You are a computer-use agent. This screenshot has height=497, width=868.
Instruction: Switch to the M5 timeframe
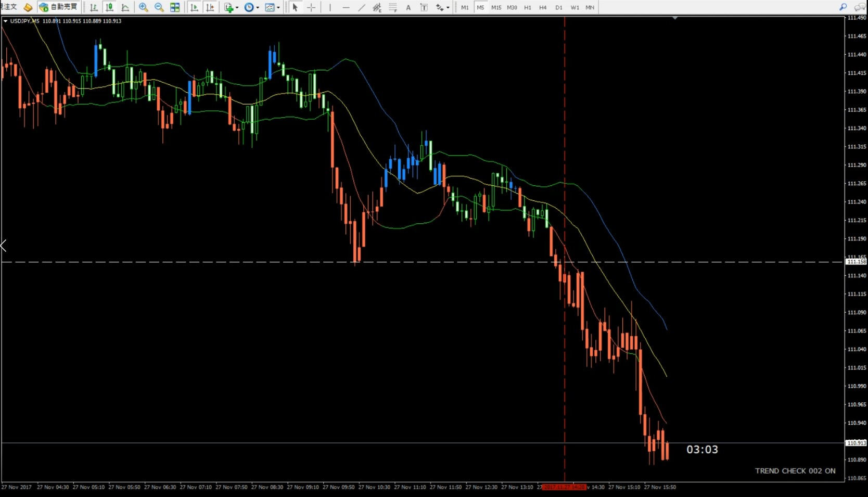click(x=480, y=7)
